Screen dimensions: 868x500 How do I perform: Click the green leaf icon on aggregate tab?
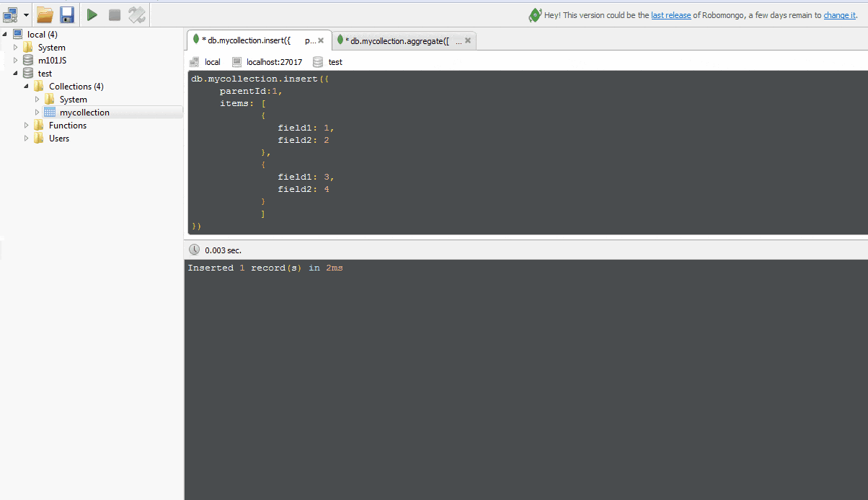[340, 40]
